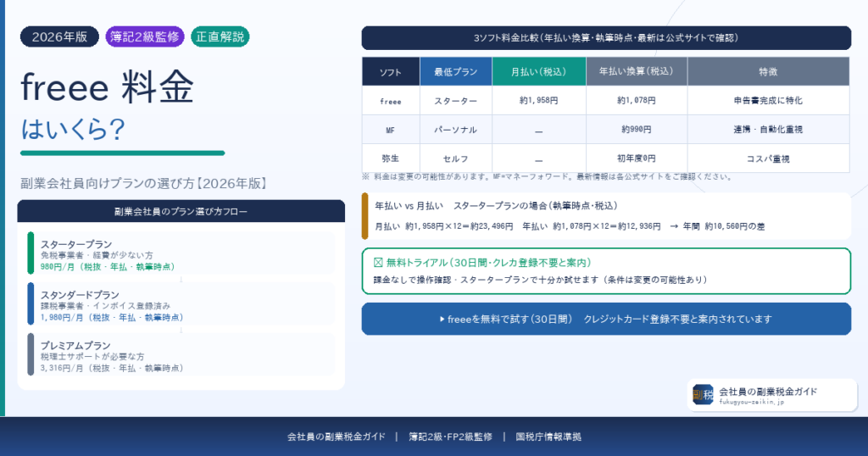Click the 無料トライアル green heading
868x456 pixels.
[x=489, y=263]
